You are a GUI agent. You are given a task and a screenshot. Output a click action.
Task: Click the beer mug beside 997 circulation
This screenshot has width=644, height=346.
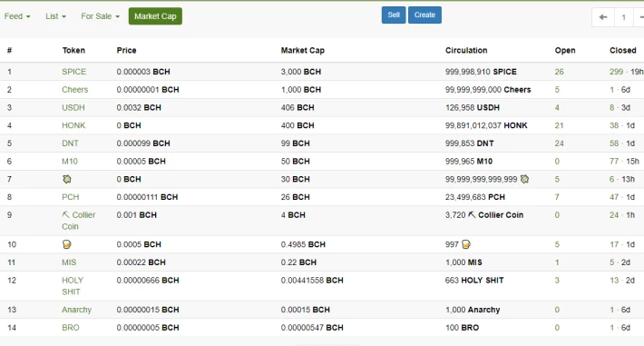[465, 244]
